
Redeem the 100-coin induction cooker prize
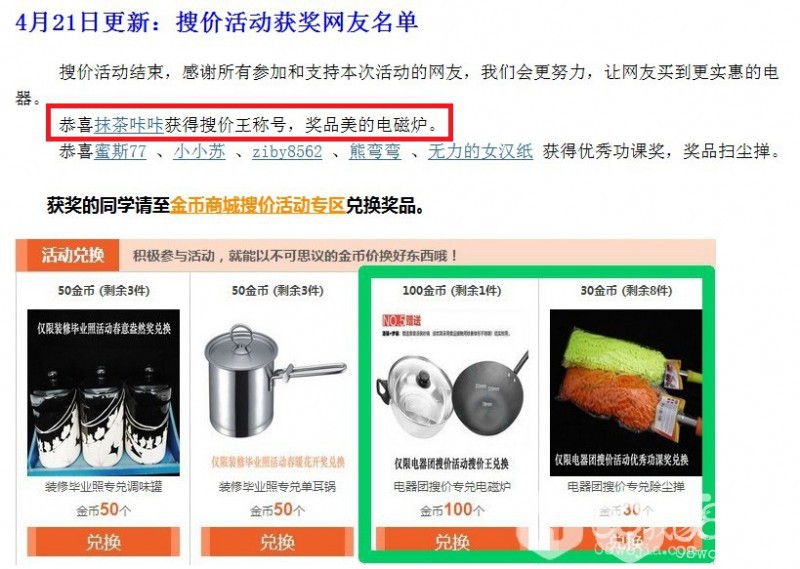point(452,541)
